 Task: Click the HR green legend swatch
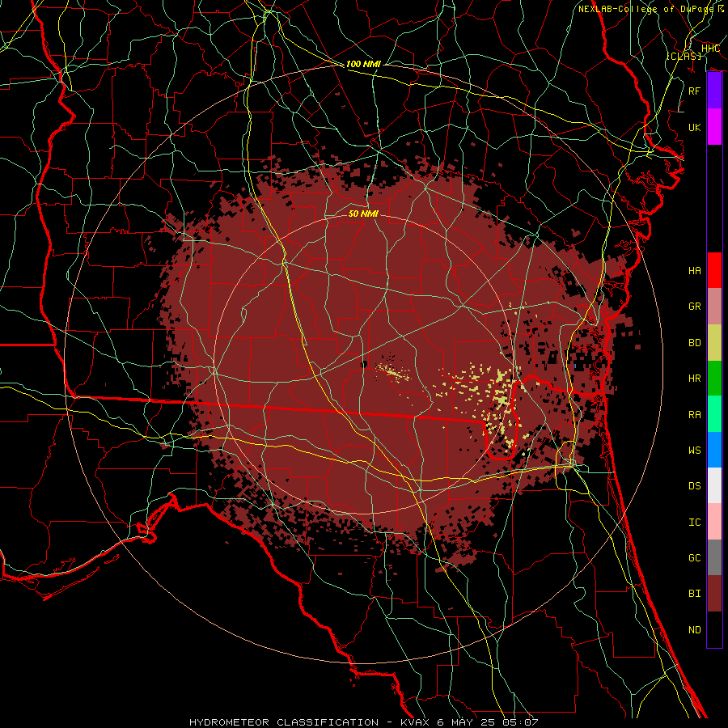pos(714,378)
